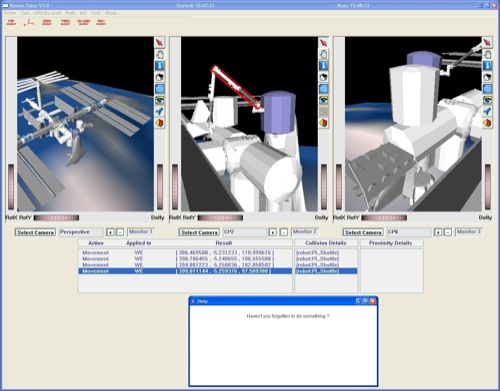The height and width of the screenshot is (391, 500).
Task: Toggle the blue info button in Monitor 3
Action: pyautogui.click(x=487, y=65)
